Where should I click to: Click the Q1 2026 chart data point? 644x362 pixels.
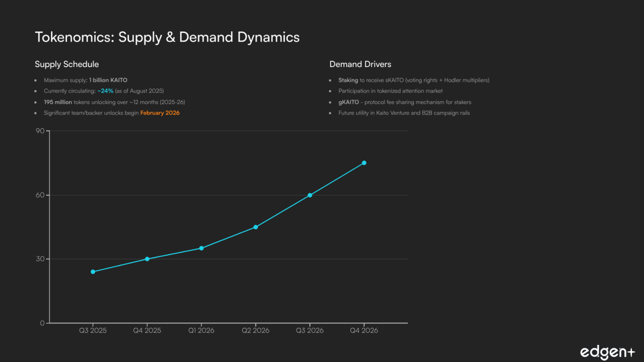tap(201, 248)
